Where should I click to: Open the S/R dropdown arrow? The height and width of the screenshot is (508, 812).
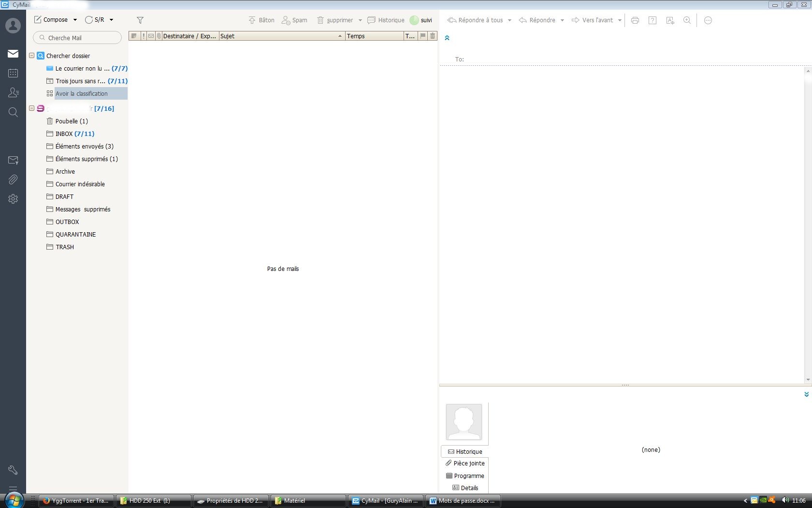pos(111,20)
